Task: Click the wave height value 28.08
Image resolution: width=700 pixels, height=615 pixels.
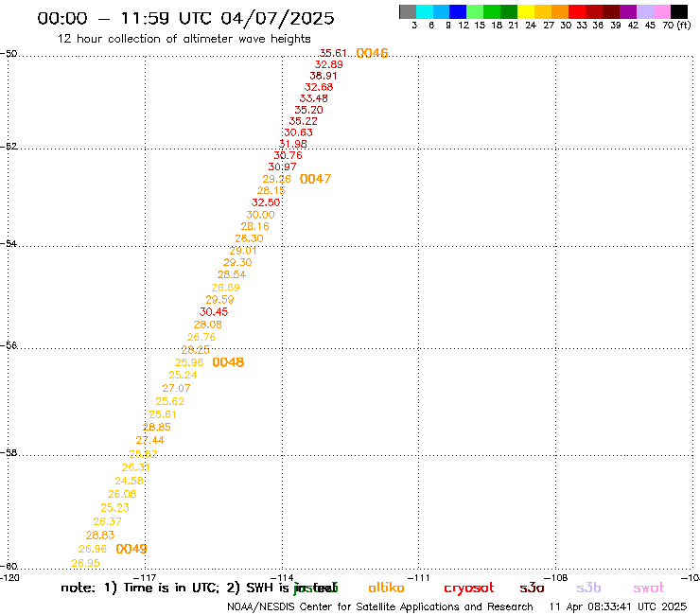Action: point(207,325)
